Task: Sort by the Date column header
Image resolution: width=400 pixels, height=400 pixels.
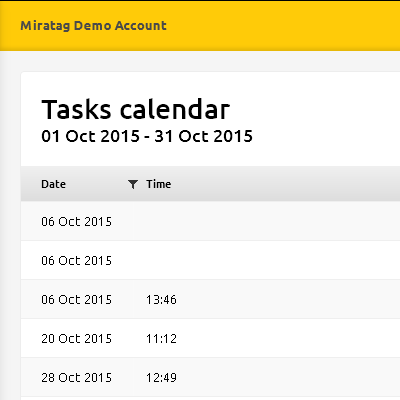Action: point(53,184)
